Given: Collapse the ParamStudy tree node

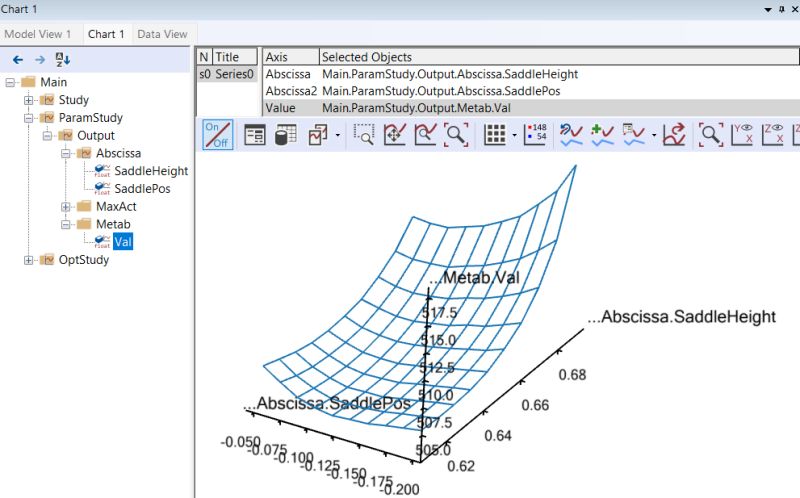Looking at the screenshot, I should coord(29,118).
